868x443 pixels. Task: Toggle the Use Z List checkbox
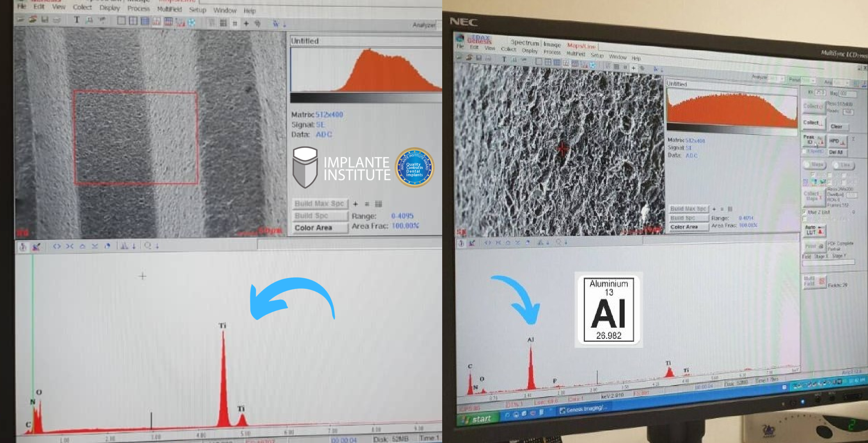click(x=804, y=212)
